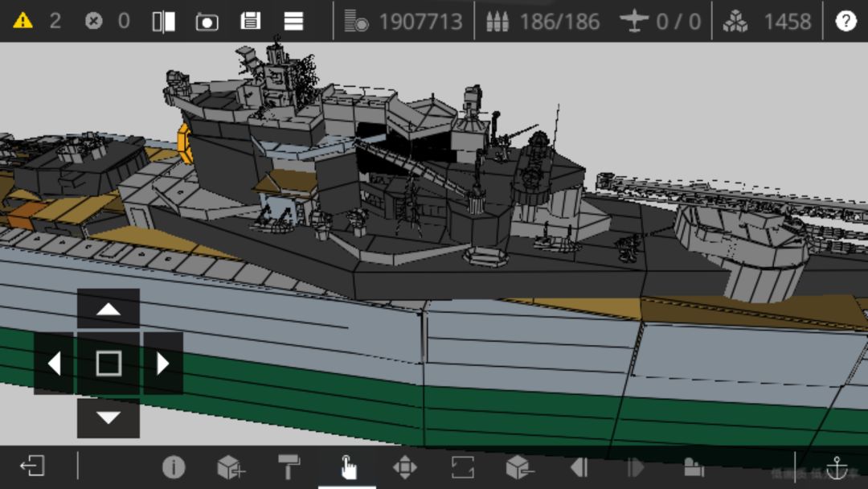Move camera left with the left arrow
868x489 pixels.
54,364
